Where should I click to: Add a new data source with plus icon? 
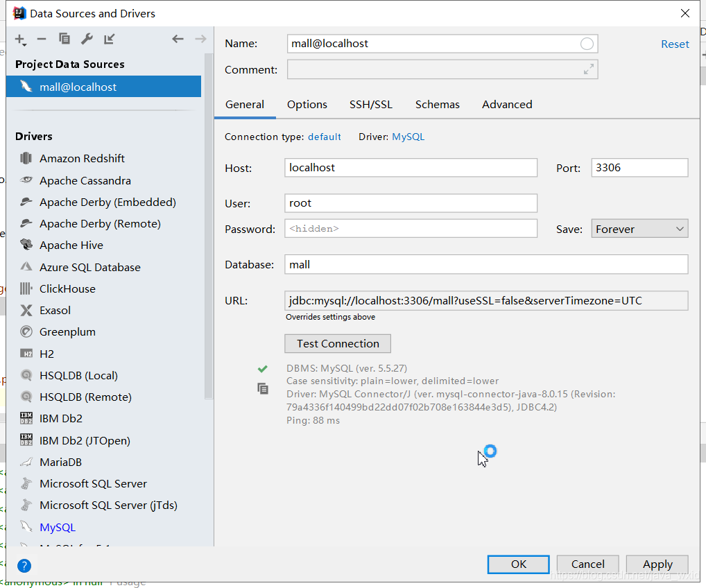coord(20,40)
